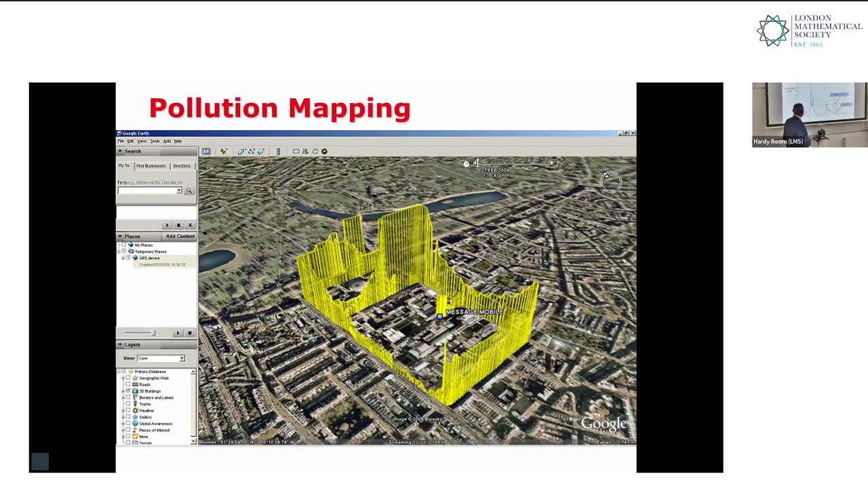The image size is (868, 488).
Task: Switch to the Directions tab
Action: pos(182,166)
